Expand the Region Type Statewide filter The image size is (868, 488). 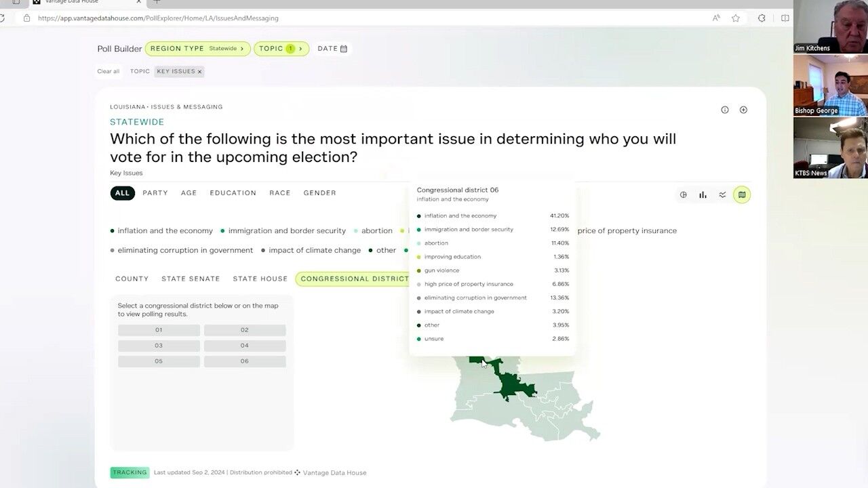pyautogui.click(x=197, y=49)
